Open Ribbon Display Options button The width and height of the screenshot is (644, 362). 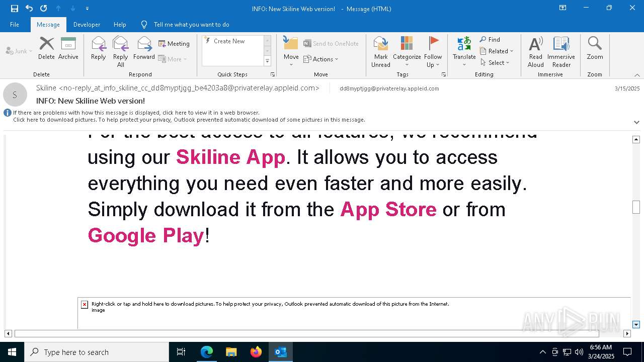coord(562,8)
